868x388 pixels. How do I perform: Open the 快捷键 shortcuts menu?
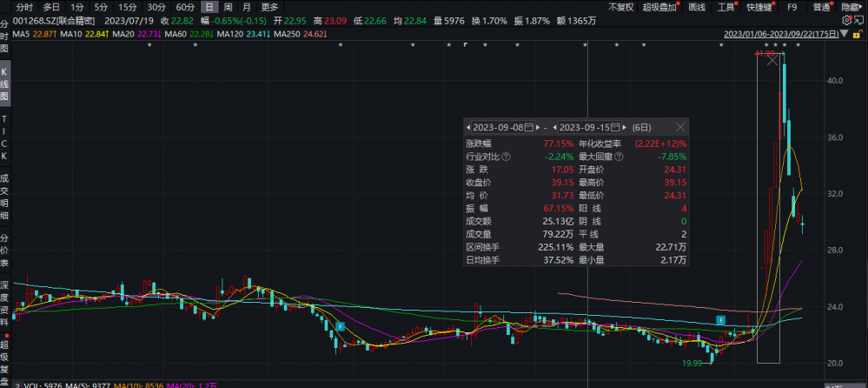[x=759, y=7]
